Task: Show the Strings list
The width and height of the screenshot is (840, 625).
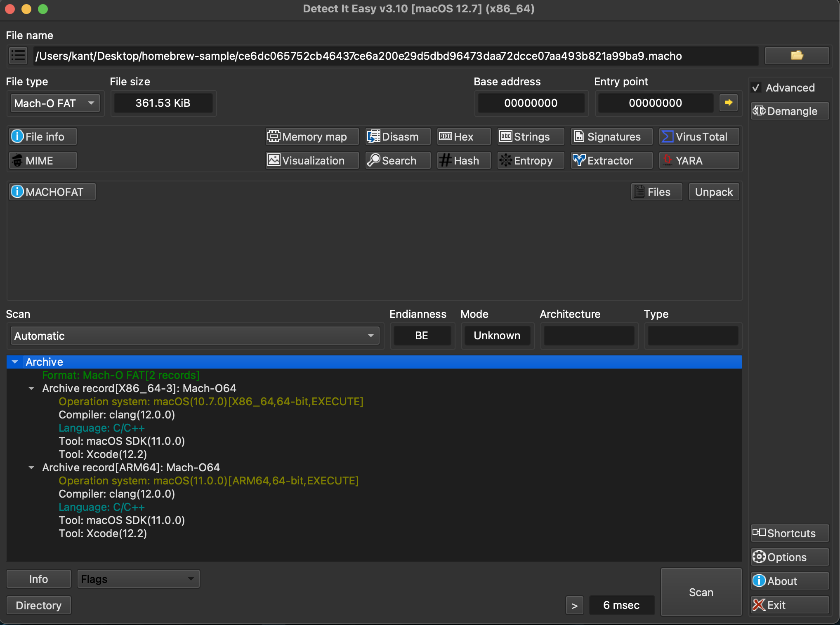Action: 531,136
